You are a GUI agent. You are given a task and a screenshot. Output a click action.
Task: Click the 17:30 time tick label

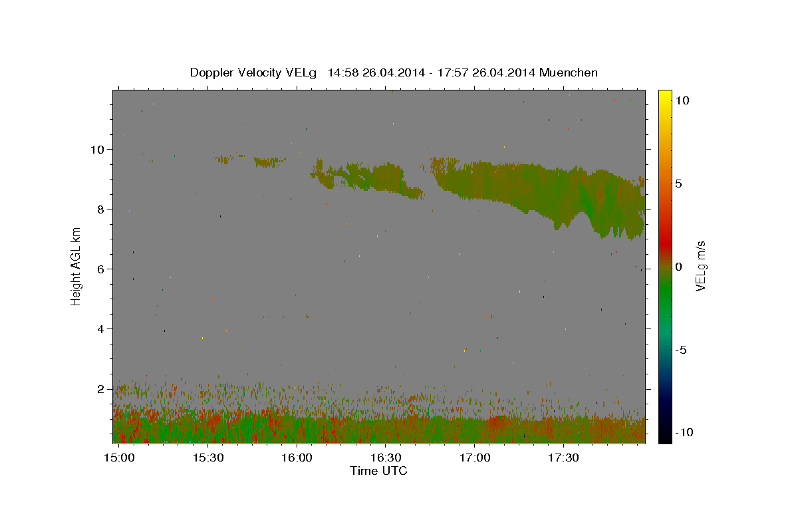563,458
